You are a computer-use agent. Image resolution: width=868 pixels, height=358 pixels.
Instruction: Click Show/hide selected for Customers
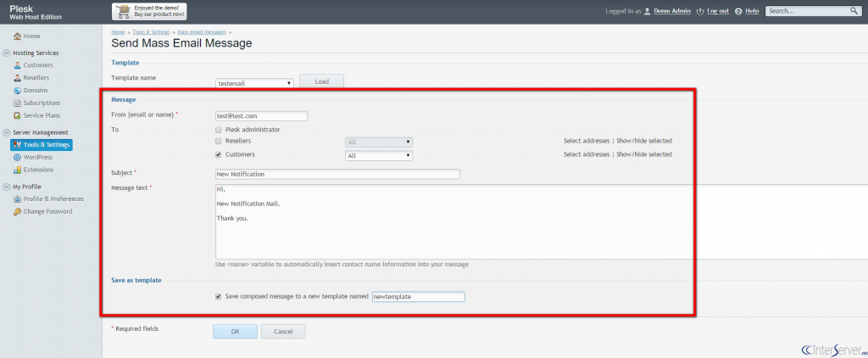point(644,154)
